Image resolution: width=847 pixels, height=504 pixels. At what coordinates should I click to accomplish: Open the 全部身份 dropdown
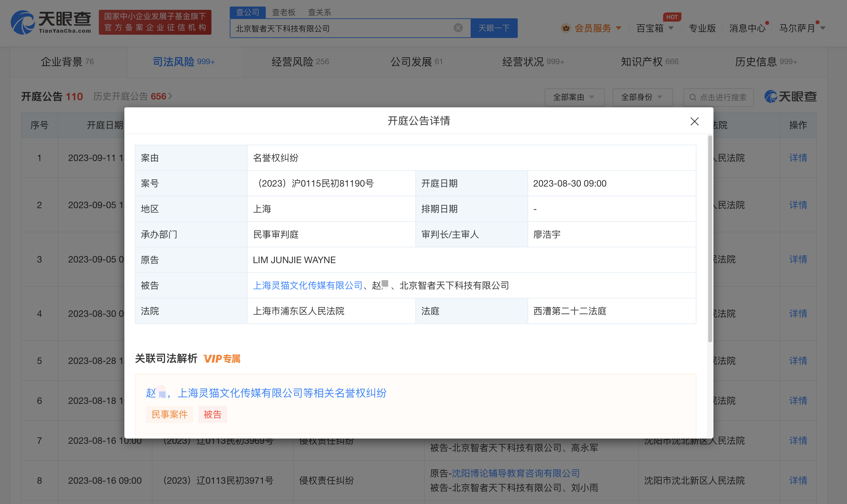pos(642,98)
